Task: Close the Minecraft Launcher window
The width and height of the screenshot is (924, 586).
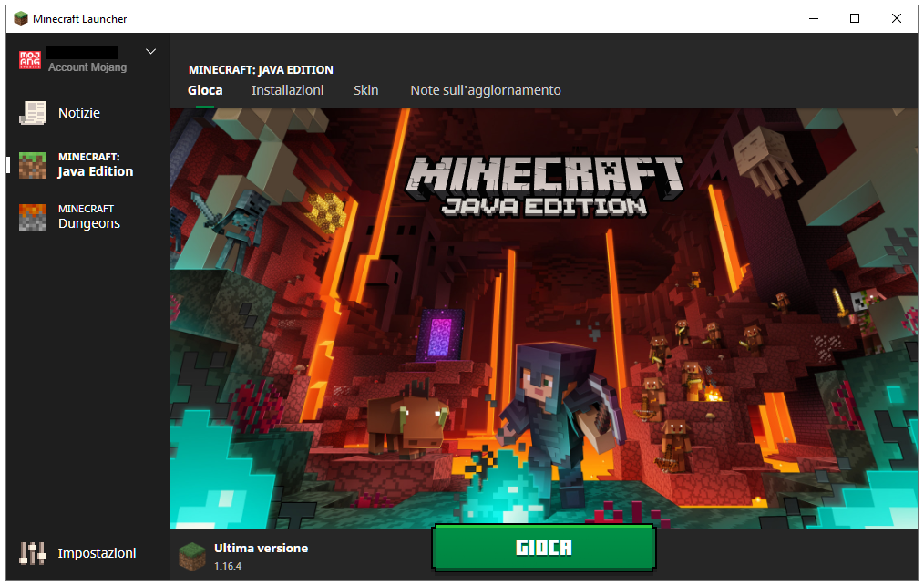Action: 897,18
